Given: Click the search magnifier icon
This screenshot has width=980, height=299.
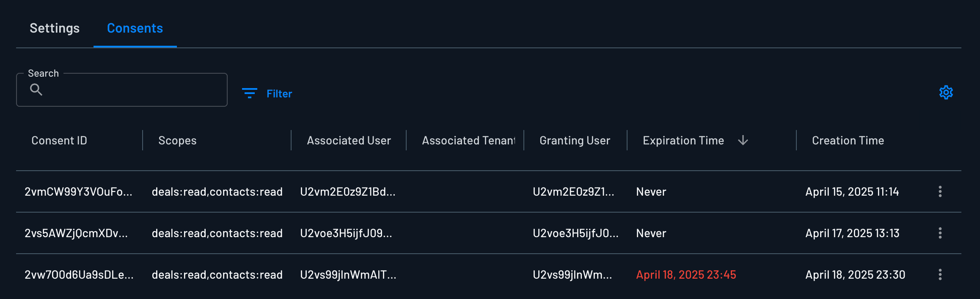Looking at the screenshot, I should click(x=36, y=90).
